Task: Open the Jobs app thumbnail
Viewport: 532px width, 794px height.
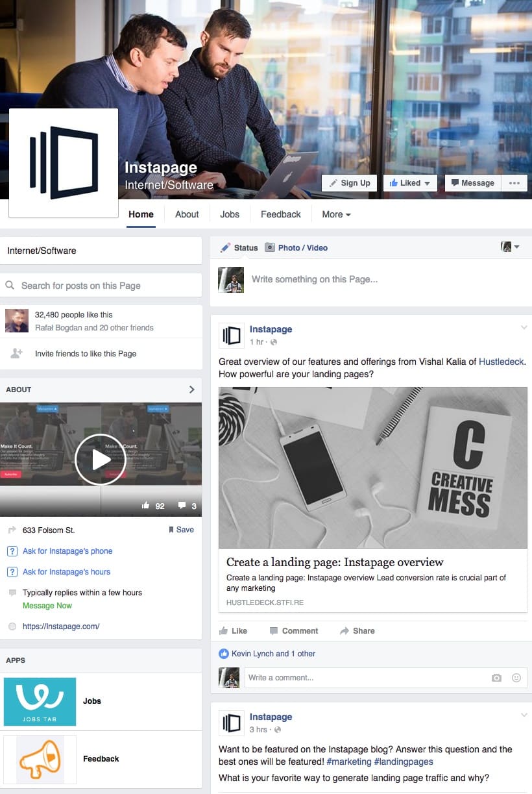Action: [x=40, y=702]
